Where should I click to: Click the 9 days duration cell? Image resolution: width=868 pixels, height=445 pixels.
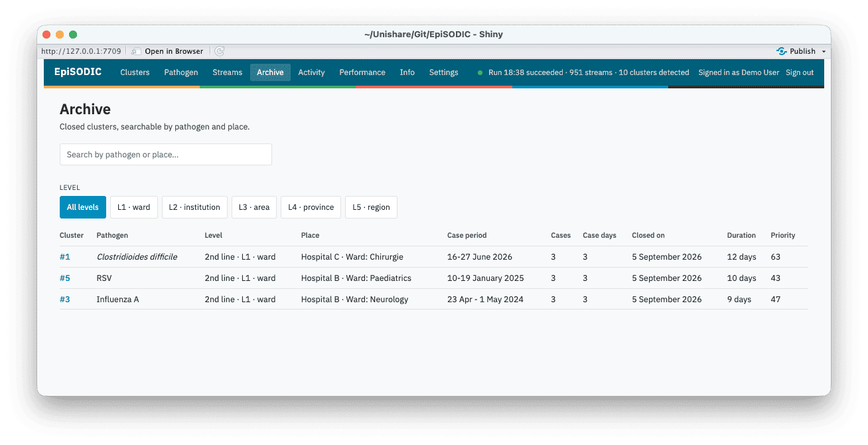739,299
